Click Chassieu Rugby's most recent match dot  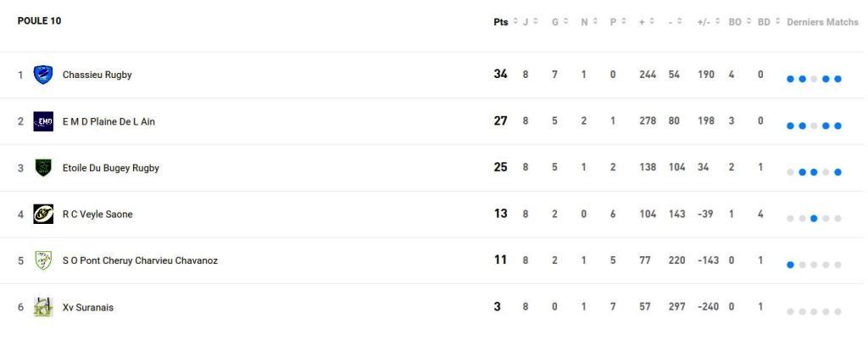point(837,79)
